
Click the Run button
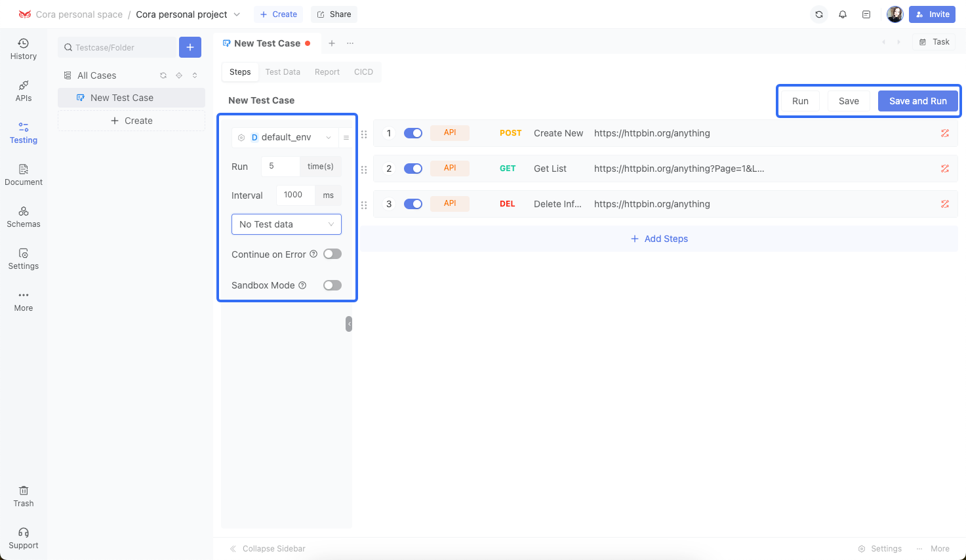800,101
